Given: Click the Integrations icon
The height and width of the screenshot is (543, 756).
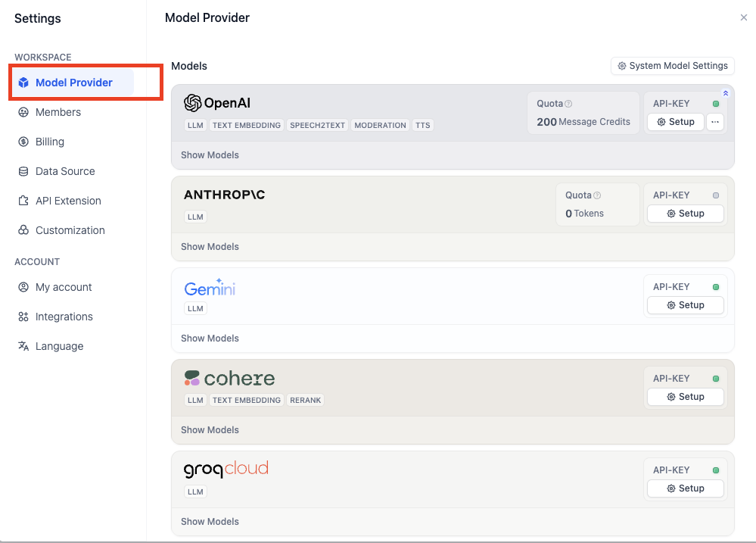Looking at the screenshot, I should pyautogui.click(x=23, y=317).
